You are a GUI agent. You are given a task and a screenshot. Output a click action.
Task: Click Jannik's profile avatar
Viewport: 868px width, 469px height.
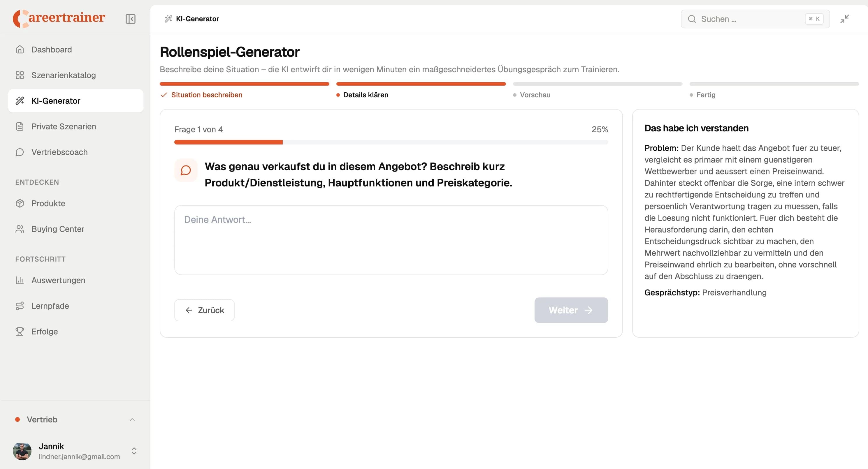coord(22,451)
